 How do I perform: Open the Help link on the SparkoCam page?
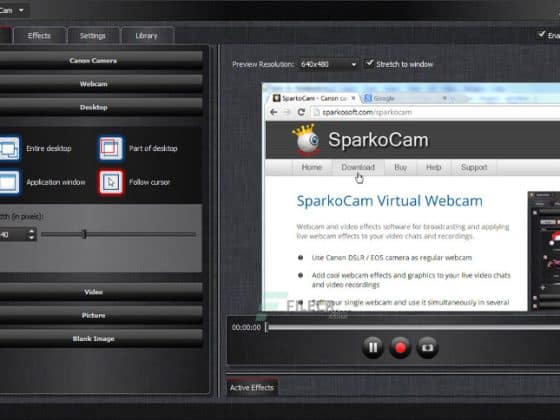point(434,167)
